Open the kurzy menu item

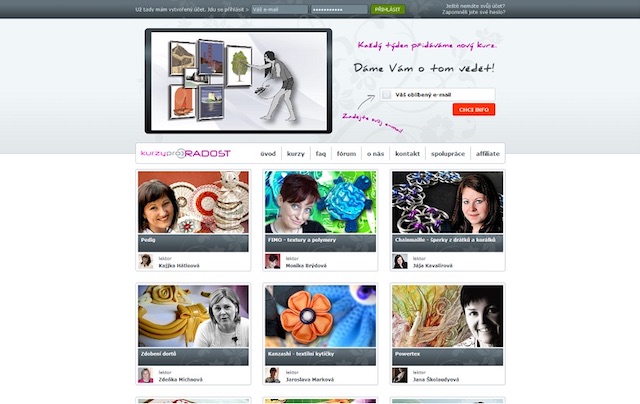[x=296, y=154]
